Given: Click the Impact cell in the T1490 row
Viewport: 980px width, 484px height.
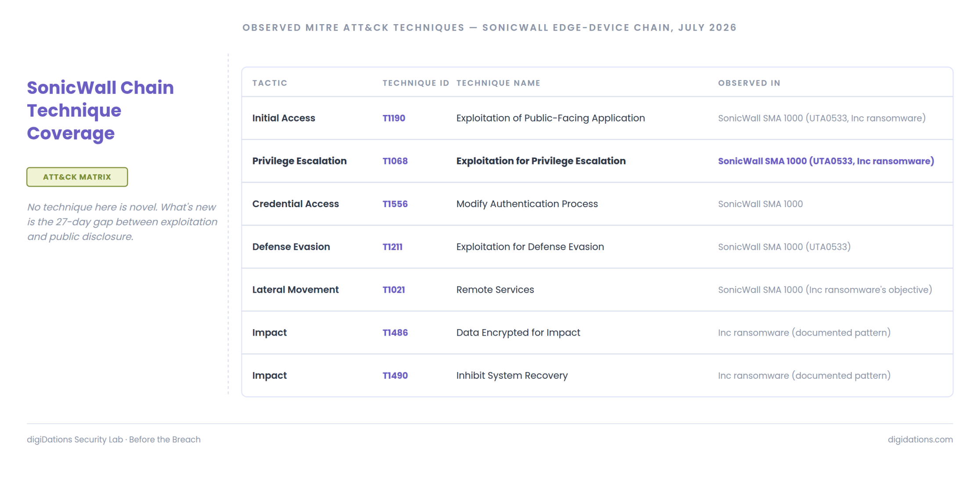Looking at the screenshot, I should [x=270, y=376].
